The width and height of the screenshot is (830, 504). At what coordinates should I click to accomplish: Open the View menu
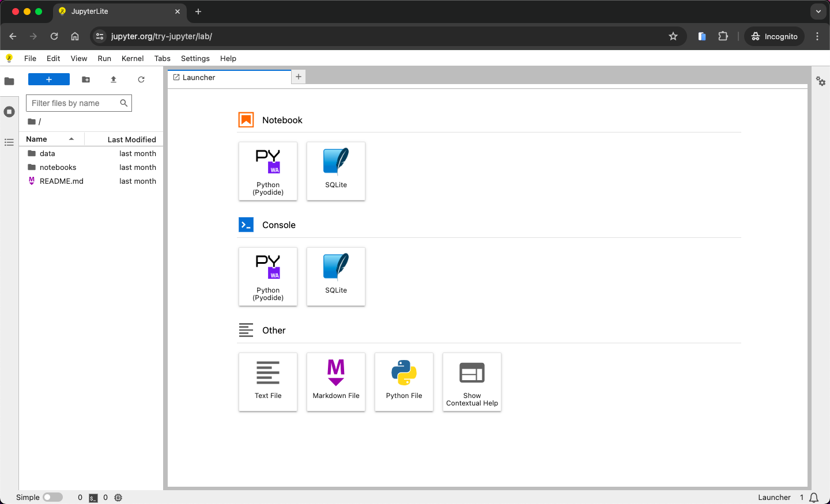coord(79,58)
